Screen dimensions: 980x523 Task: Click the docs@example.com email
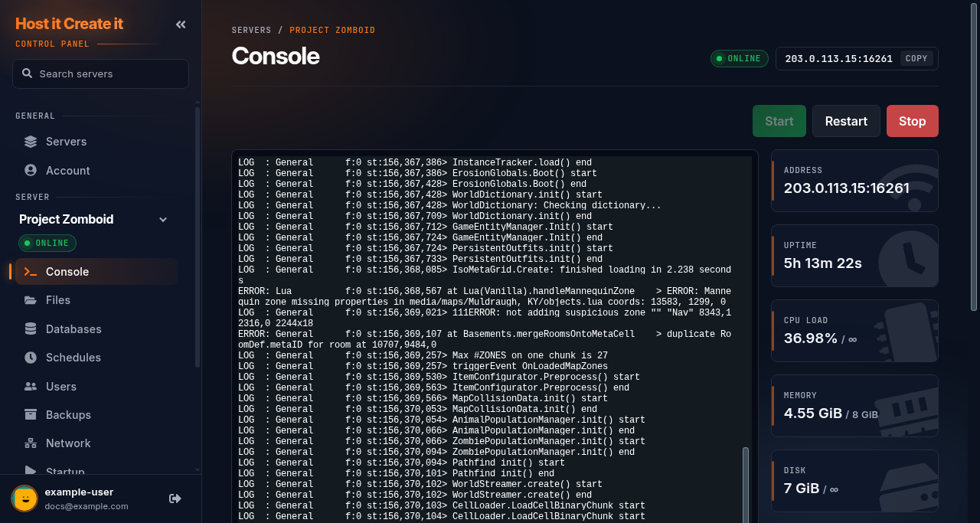pos(87,506)
